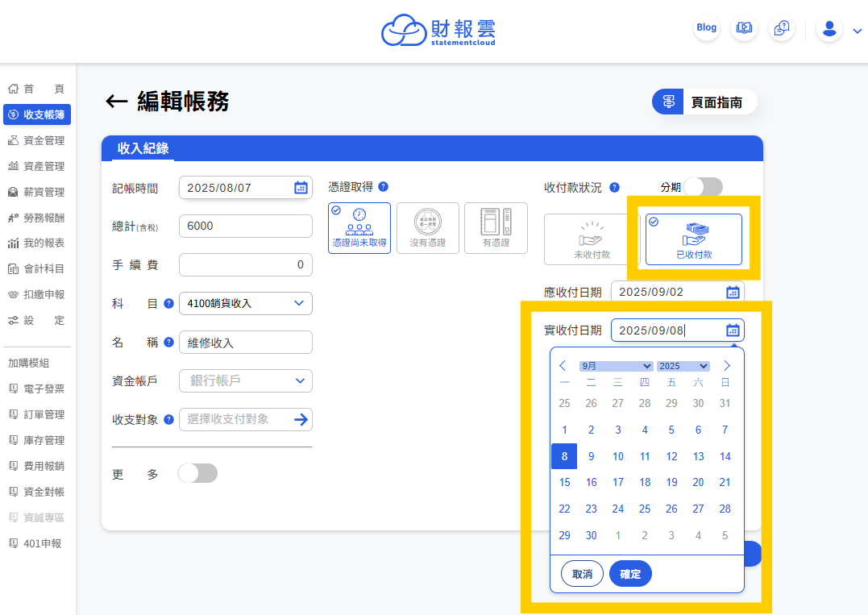Open the month dropdown showing 9月

pos(616,366)
